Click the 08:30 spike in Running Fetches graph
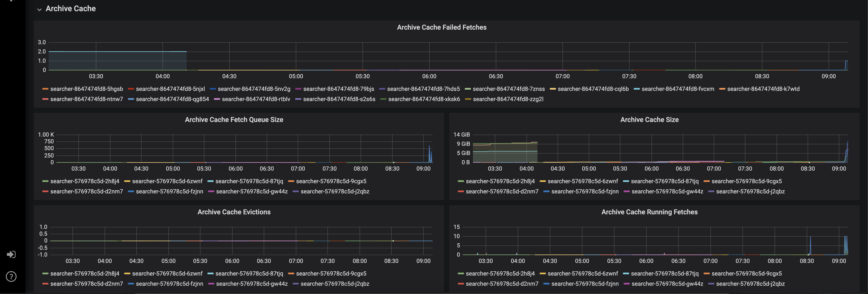The width and height of the screenshot is (868, 294). (x=810, y=242)
